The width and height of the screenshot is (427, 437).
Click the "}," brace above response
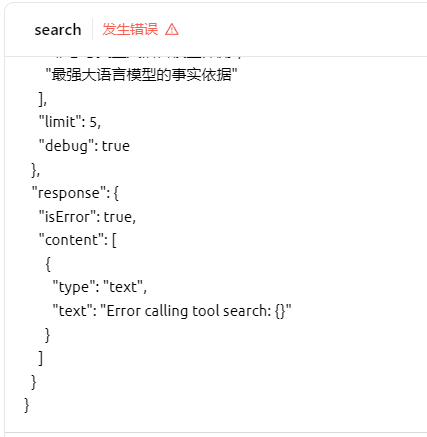36,170
